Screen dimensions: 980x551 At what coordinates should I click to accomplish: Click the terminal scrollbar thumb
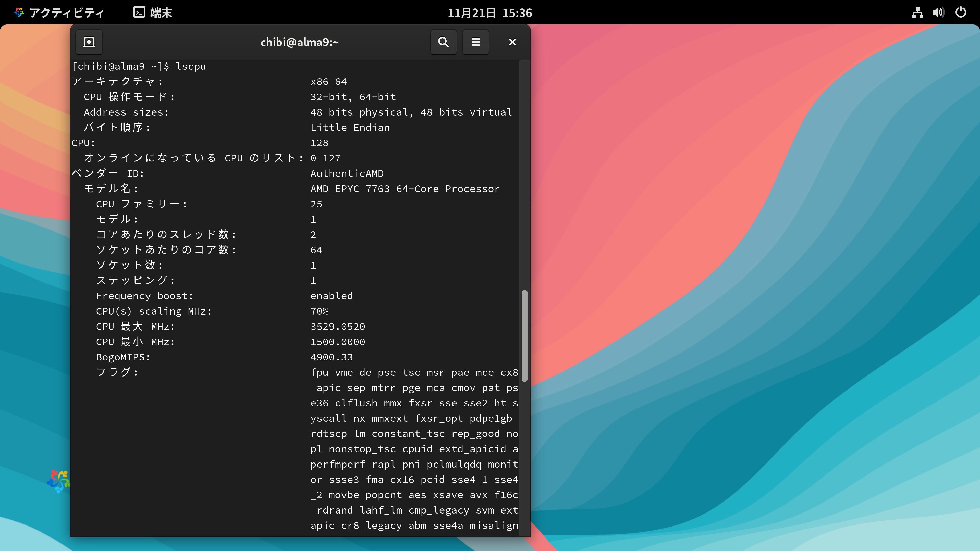pyautogui.click(x=525, y=335)
